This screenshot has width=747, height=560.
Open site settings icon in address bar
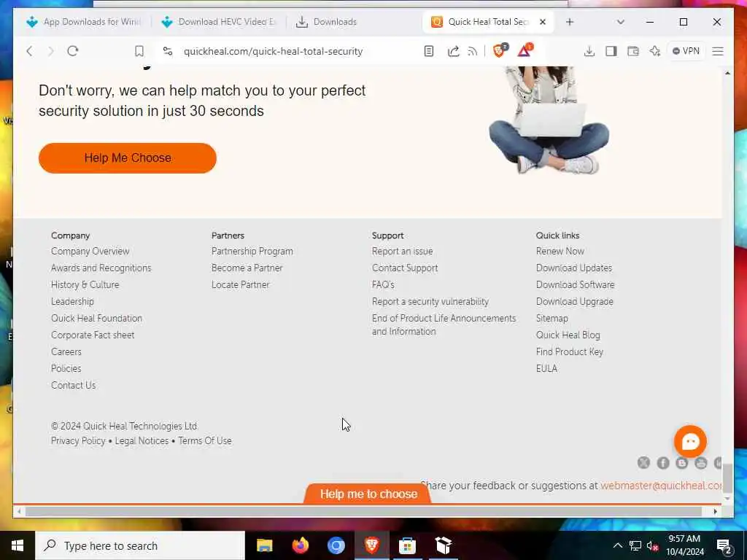tap(167, 51)
